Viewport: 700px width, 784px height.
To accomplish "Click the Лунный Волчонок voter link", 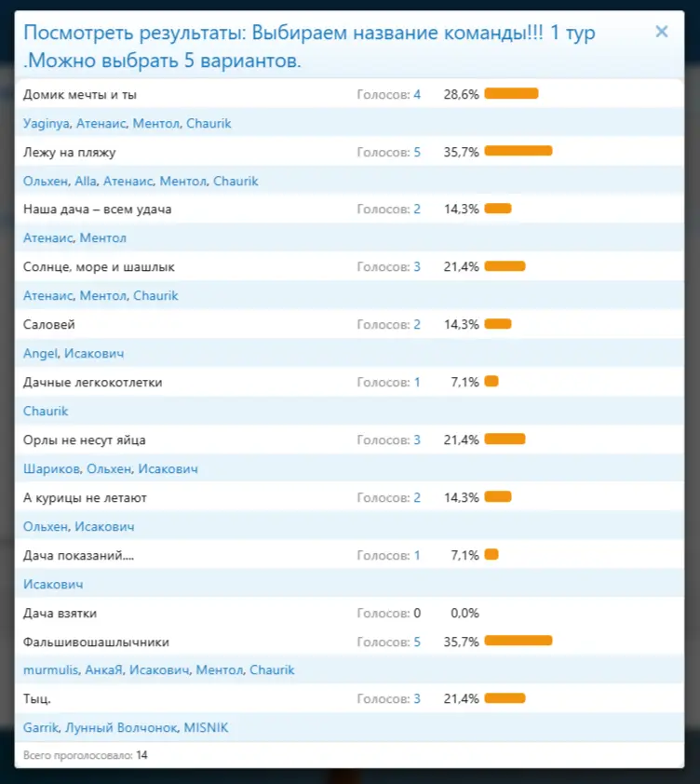I will pos(119,728).
